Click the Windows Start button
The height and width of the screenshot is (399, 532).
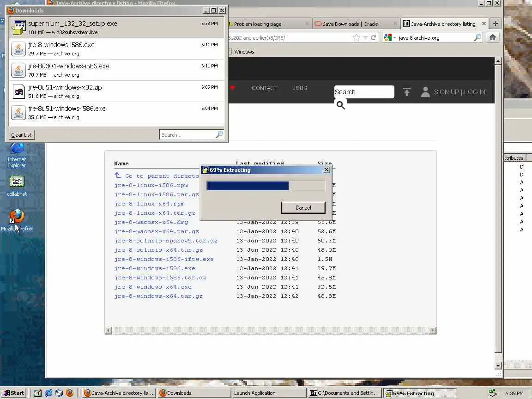[x=13, y=393]
